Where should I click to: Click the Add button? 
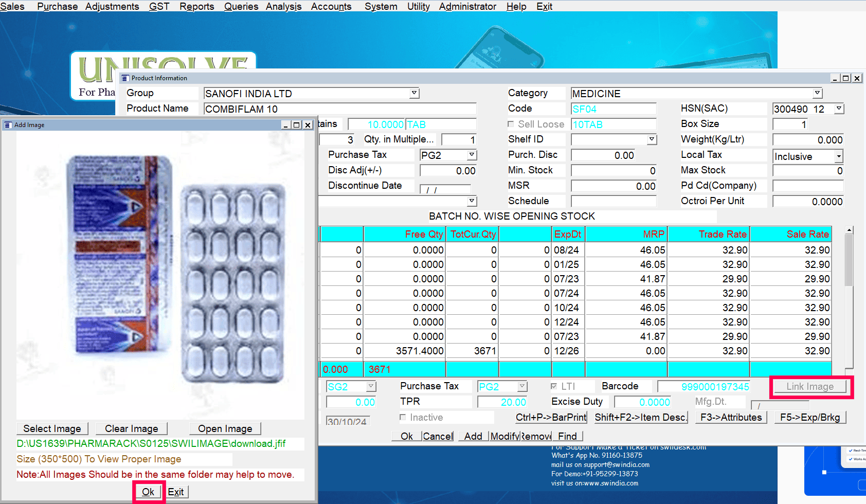point(473,436)
